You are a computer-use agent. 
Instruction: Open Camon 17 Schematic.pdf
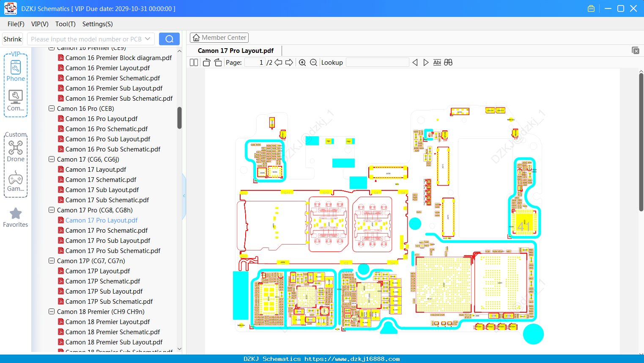(101, 180)
